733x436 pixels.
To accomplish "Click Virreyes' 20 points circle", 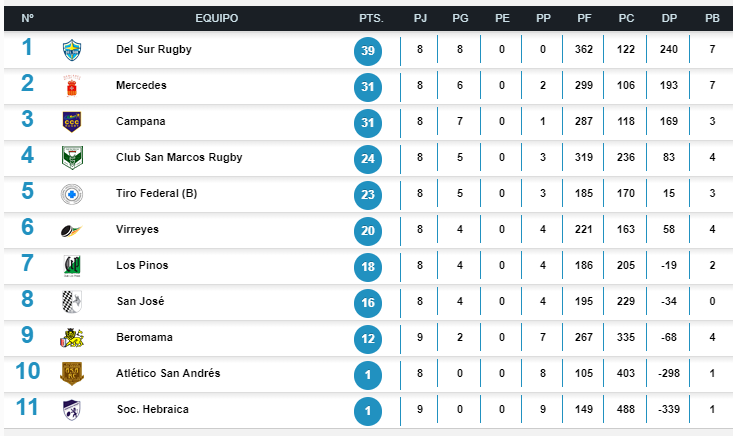I will point(368,230).
